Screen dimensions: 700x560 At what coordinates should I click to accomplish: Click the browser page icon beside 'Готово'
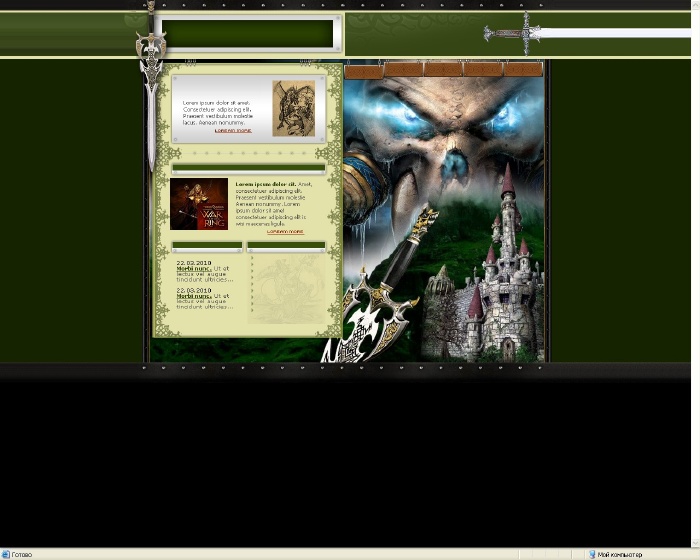click(x=5, y=555)
